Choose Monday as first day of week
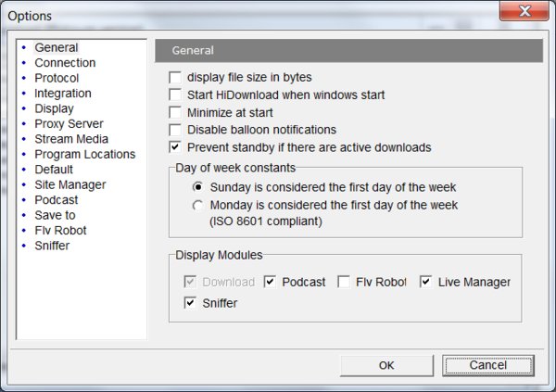This screenshot has width=556, height=392. (198, 205)
